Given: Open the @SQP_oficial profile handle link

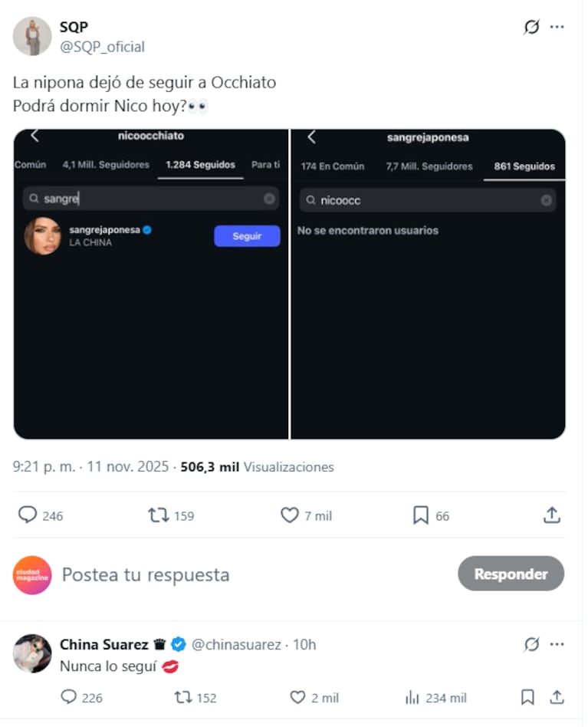Looking at the screenshot, I should pos(102,47).
